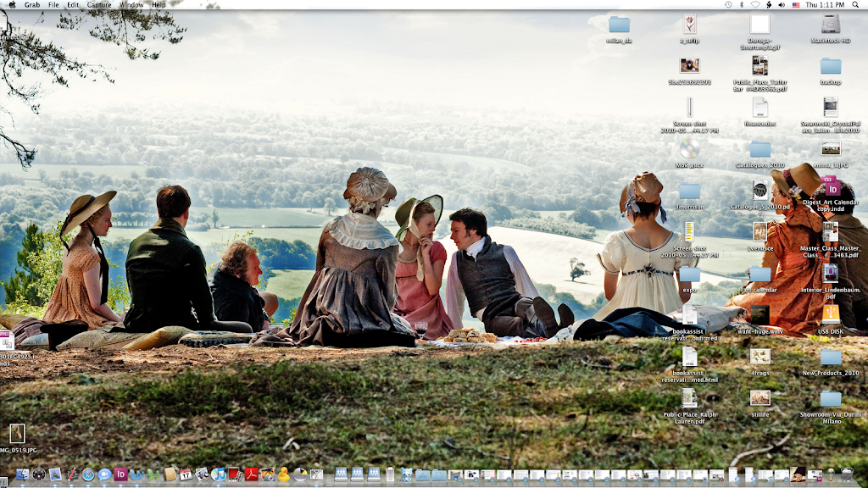Select Interior_Lindenbaum.pdf file
868x488 pixels.
coord(831,274)
